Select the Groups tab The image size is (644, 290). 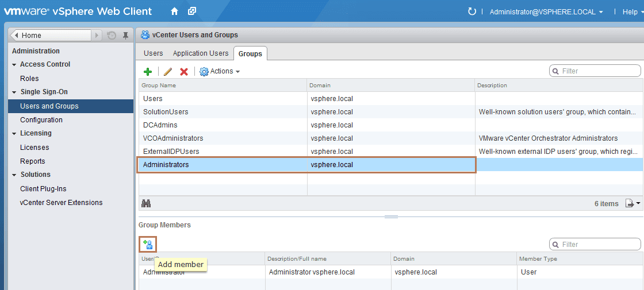250,53
